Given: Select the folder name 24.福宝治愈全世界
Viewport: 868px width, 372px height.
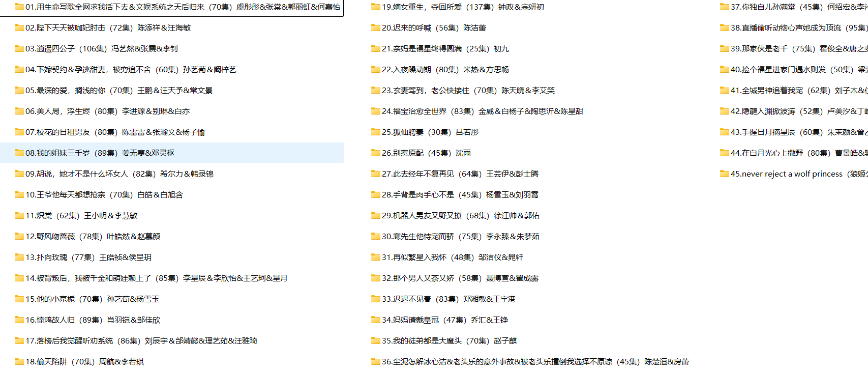Looking at the screenshot, I should click(414, 111).
